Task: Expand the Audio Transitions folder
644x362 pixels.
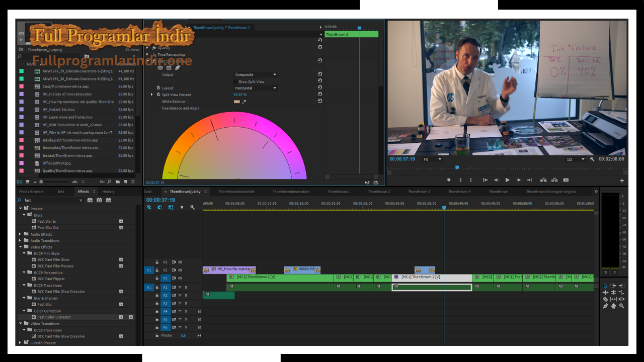Action: [20, 241]
